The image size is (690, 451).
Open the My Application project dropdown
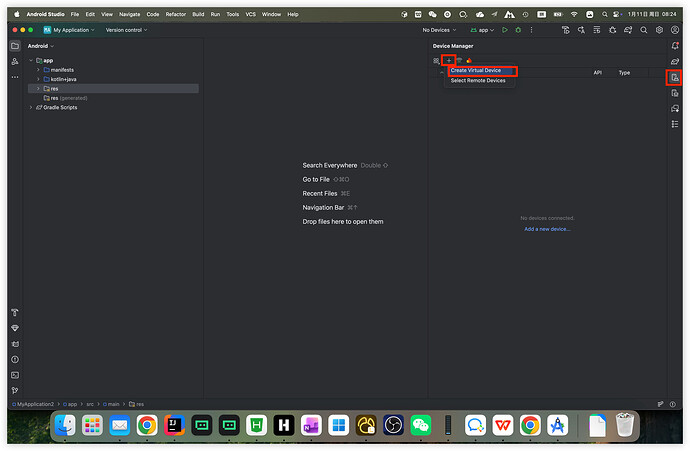(69, 30)
